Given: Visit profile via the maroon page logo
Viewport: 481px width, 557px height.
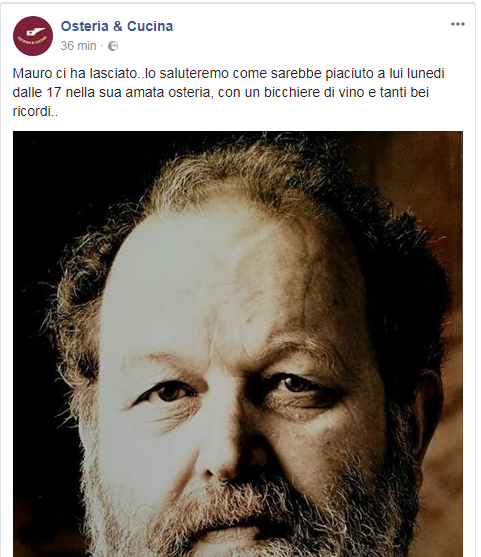Looking at the screenshot, I should pyautogui.click(x=33, y=36).
